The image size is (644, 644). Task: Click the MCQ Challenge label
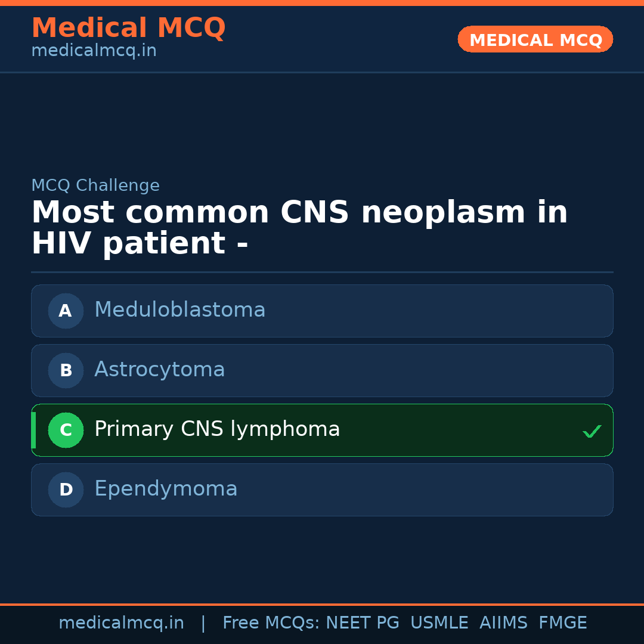click(95, 186)
